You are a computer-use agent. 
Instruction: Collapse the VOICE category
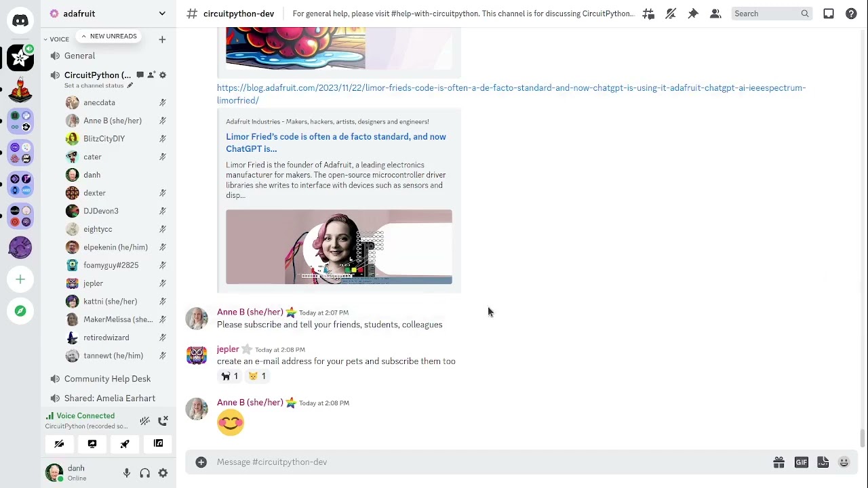(x=57, y=39)
